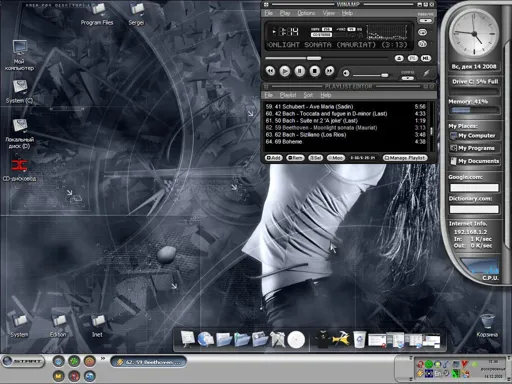This screenshot has width=512, height=384.
Task: Toggle the Media Library (ML) button
Action: [426, 58]
